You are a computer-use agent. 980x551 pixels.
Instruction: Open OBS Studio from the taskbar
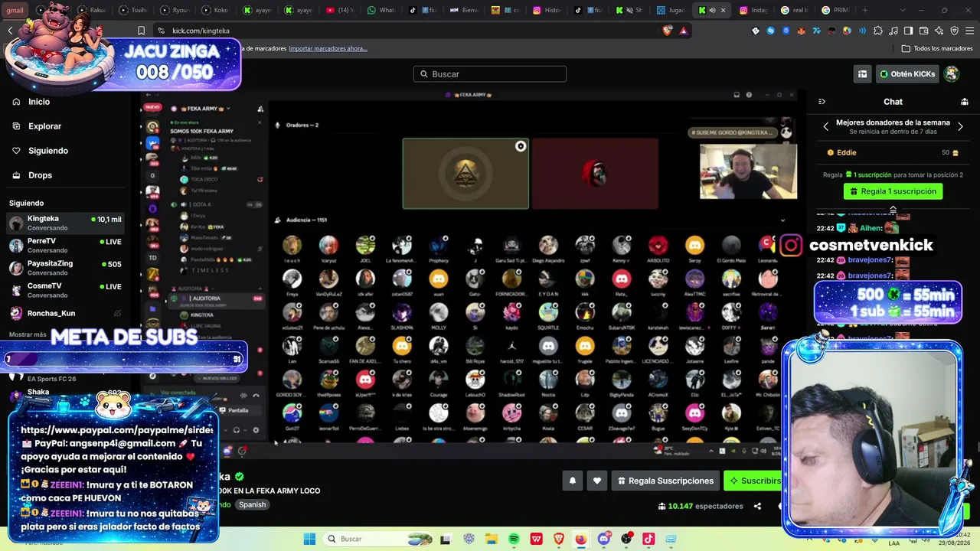[x=626, y=539]
